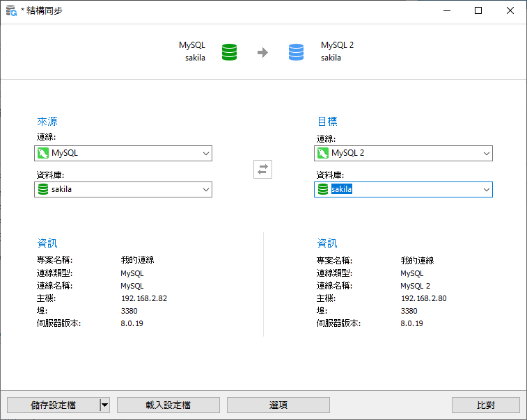The width and height of the screenshot is (527, 420).
Task: Click the source port value 3380
Action: click(129, 311)
